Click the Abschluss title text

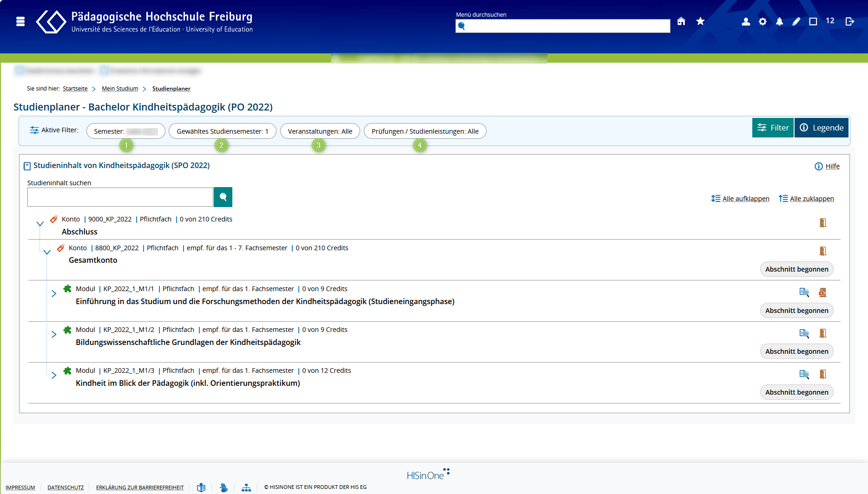[79, 232]
